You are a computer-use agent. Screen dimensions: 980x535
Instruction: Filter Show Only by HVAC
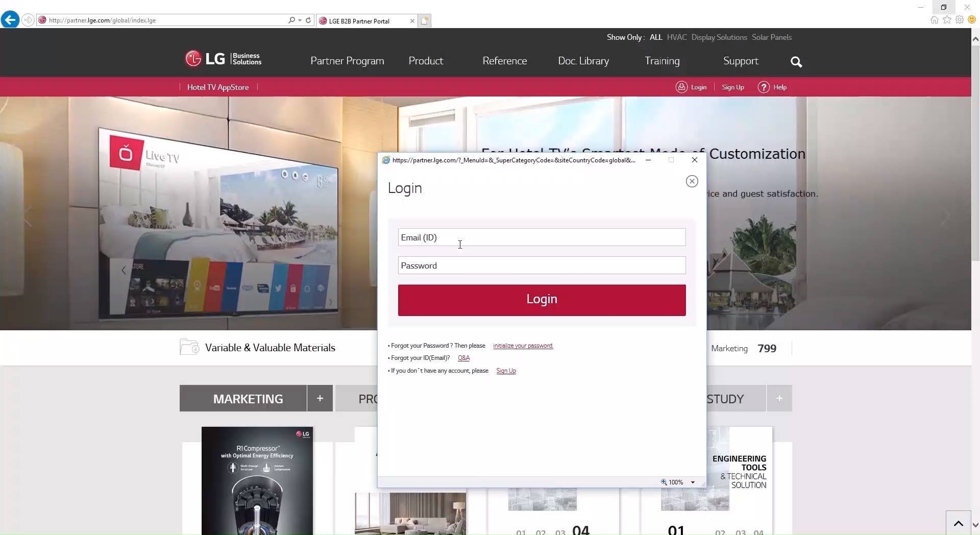(x=677, y=37)
